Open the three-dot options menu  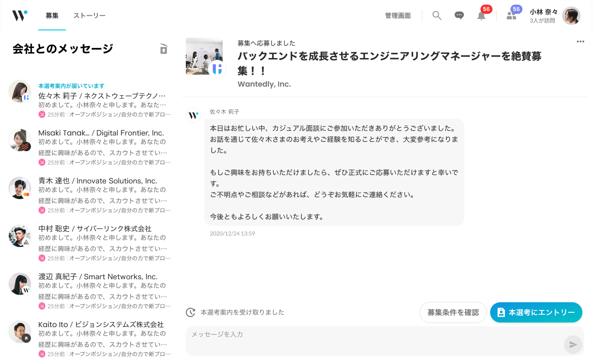click(x=581, y=41)
